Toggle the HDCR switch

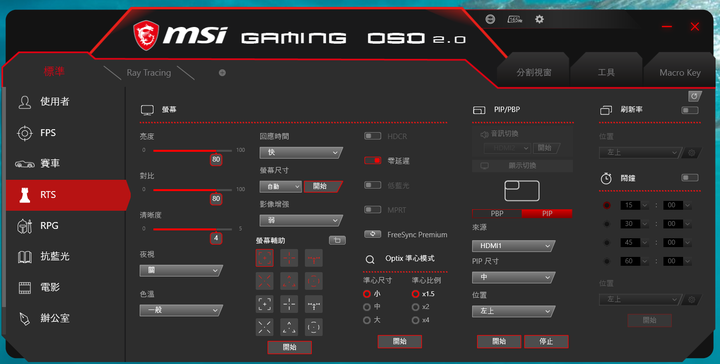pos(372,136)
